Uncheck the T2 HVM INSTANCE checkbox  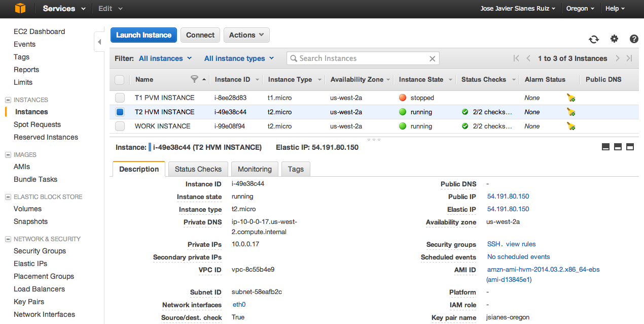(x=120, y=112)
